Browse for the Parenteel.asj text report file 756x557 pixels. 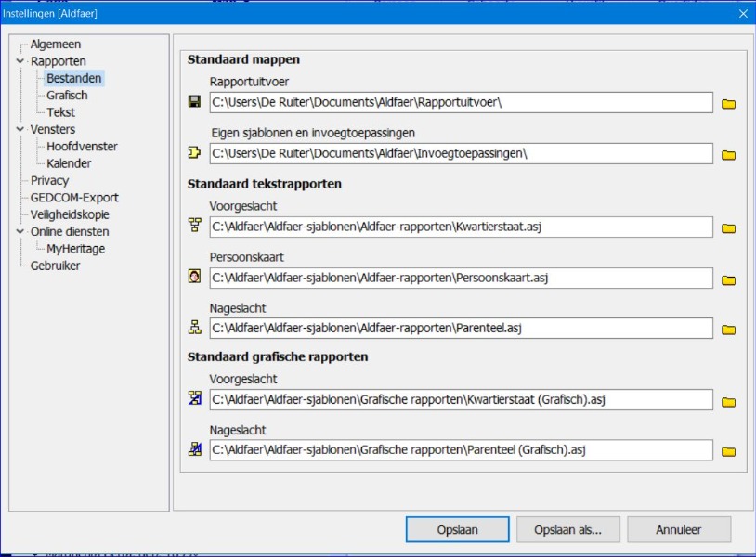(729, 329)
